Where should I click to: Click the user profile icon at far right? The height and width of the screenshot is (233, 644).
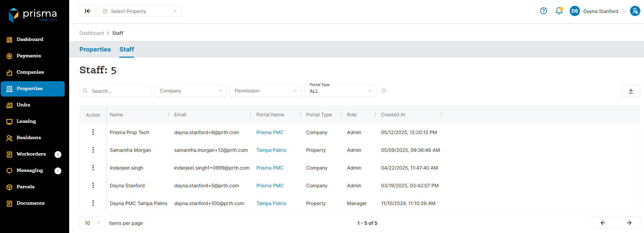635,11
